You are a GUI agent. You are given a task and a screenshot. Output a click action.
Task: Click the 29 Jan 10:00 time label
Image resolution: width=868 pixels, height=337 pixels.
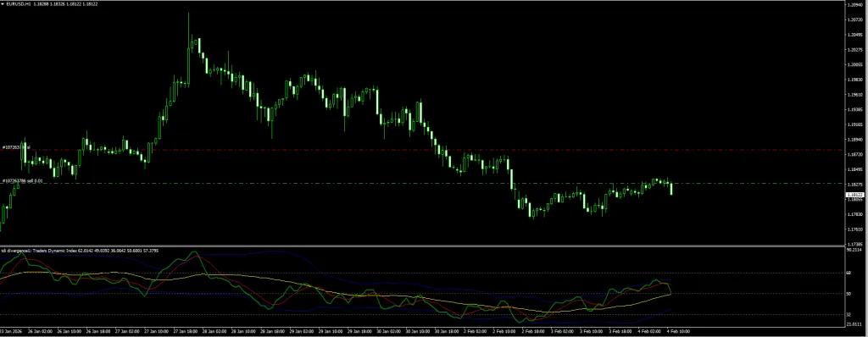(x=331, y=331)
